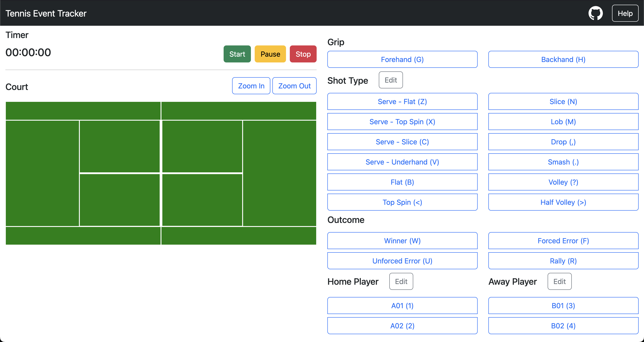Viewport: 644px width, 342px height.
Task: Select Backhand (H) grip
Action: 563,60
